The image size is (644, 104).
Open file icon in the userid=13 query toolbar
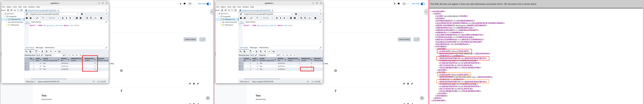tap(27, 18)
